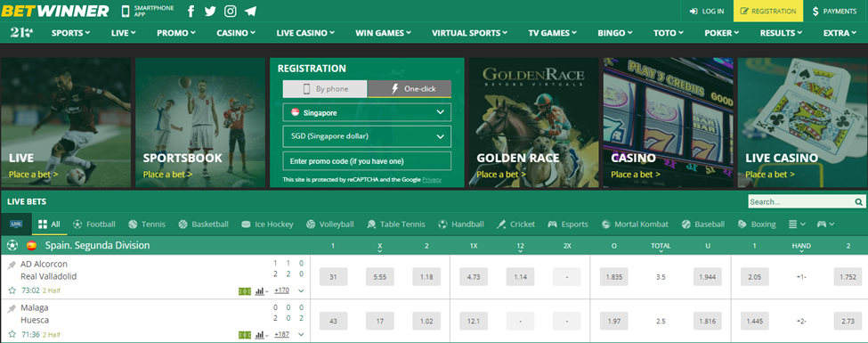Expand the CASINO menu
Screen dimensions: 868x343
pos(236,33)
